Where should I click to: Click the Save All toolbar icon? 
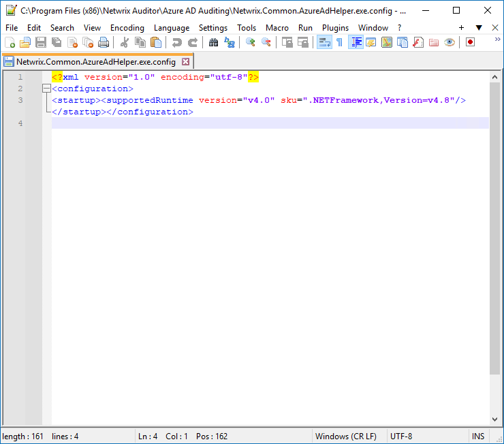(57, 42)
